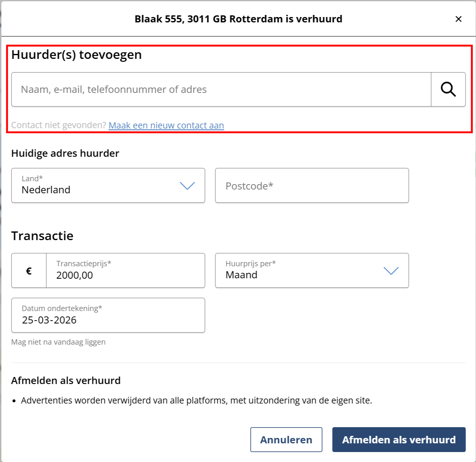Viewport: 476px width, 462px height.
Task: Click the chevron arrow in Land field
Action: tap(187, 186)
